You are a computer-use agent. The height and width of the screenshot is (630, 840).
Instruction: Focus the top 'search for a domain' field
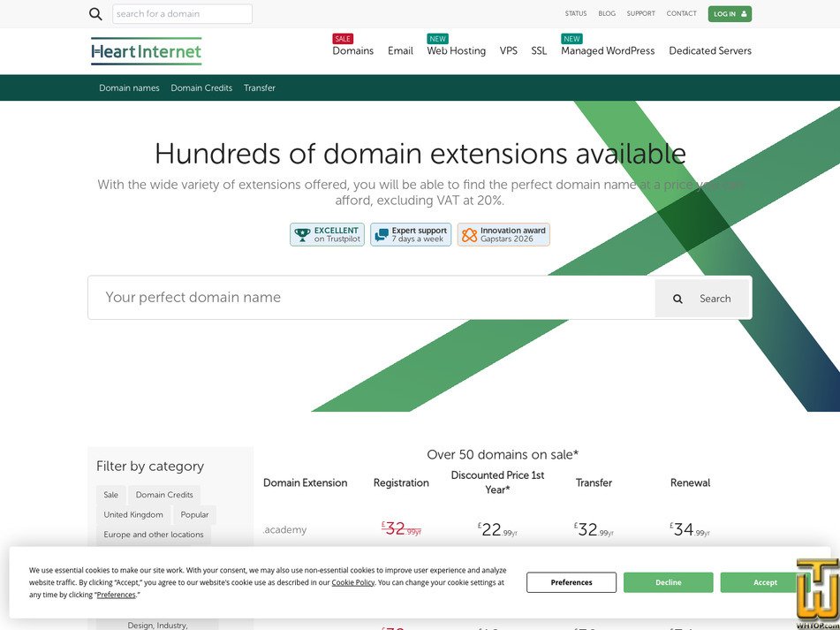pyautogui.click(x=182, y=14)
